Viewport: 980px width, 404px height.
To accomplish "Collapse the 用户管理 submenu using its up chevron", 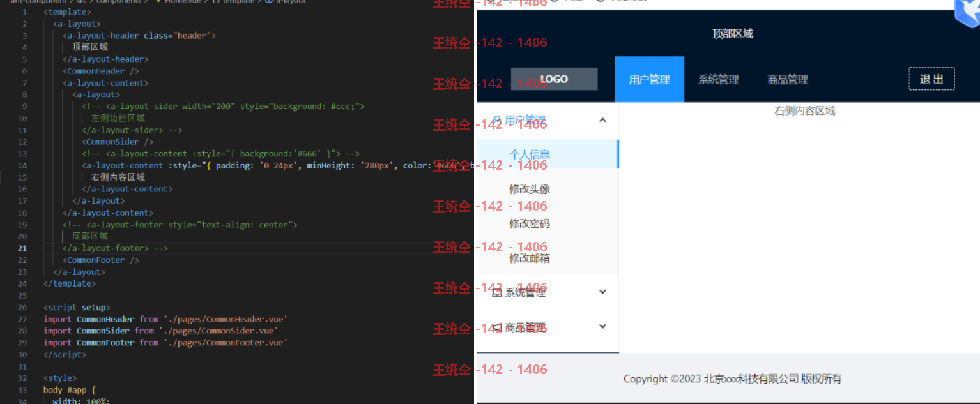I will [x=602, y=119].
